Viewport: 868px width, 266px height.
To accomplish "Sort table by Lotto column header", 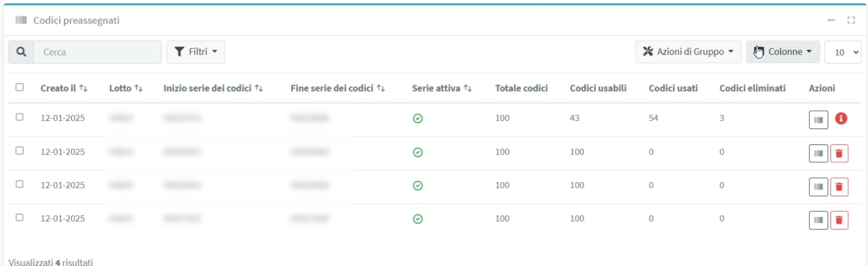I will (126, 88).
